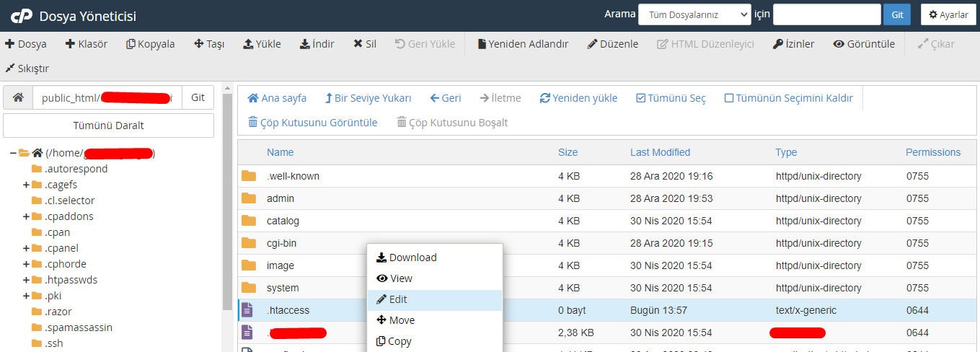Expand the .htpasswds tree folder

click(26, 280)
